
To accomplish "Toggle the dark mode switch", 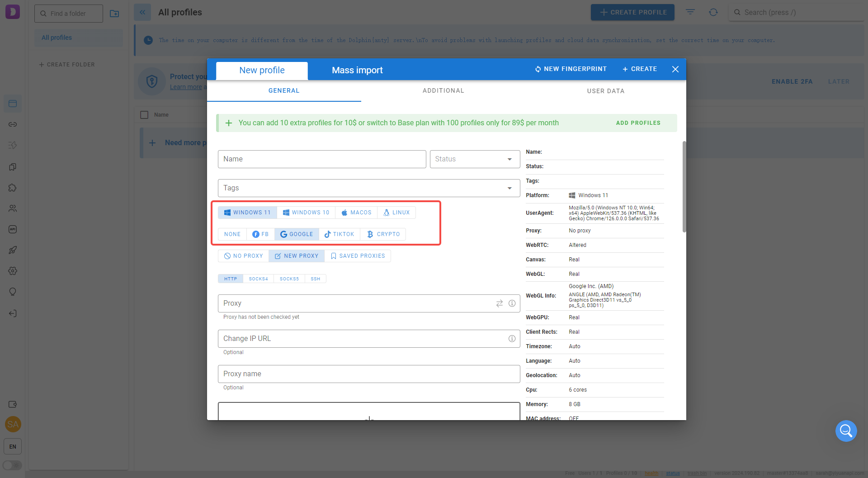I will (13, 465).
